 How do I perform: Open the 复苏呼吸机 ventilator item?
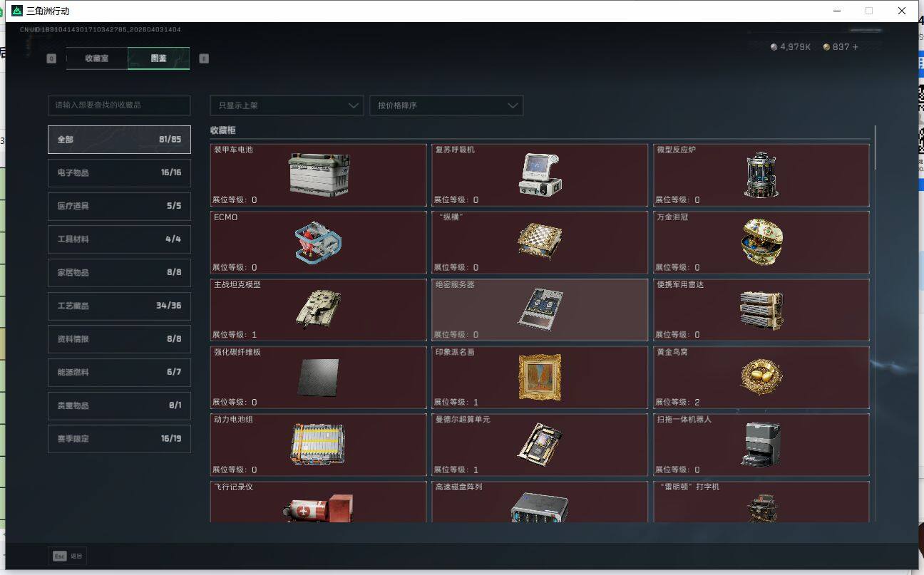pyautogui.click(x=540, y=175)
